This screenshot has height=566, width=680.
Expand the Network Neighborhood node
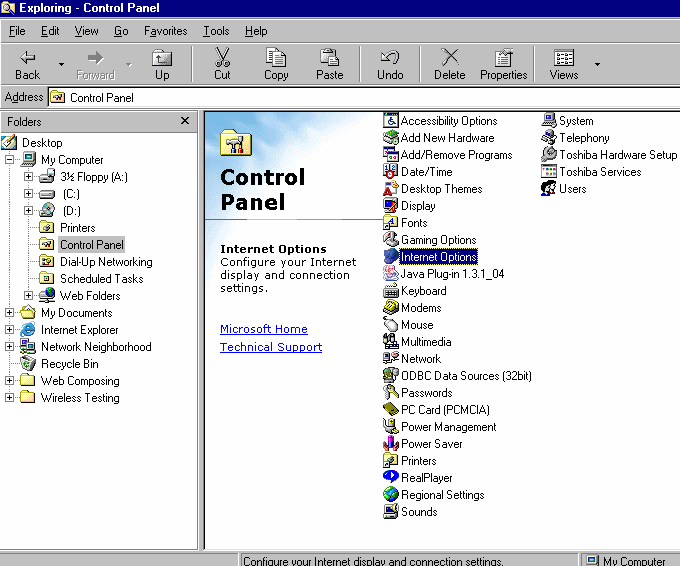(x=10, y=347)
